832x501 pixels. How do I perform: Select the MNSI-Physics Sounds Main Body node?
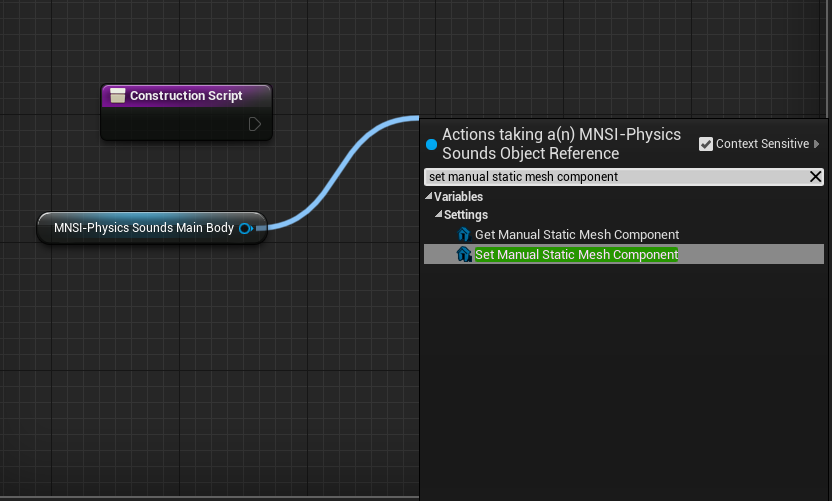tap(143, 228)
